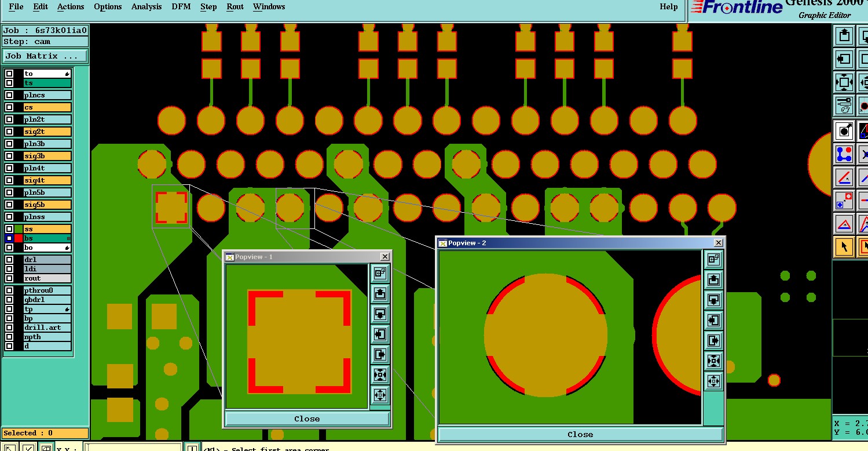Toggle the checkbox for layer cs
The image size is (868, 451).
9,107
